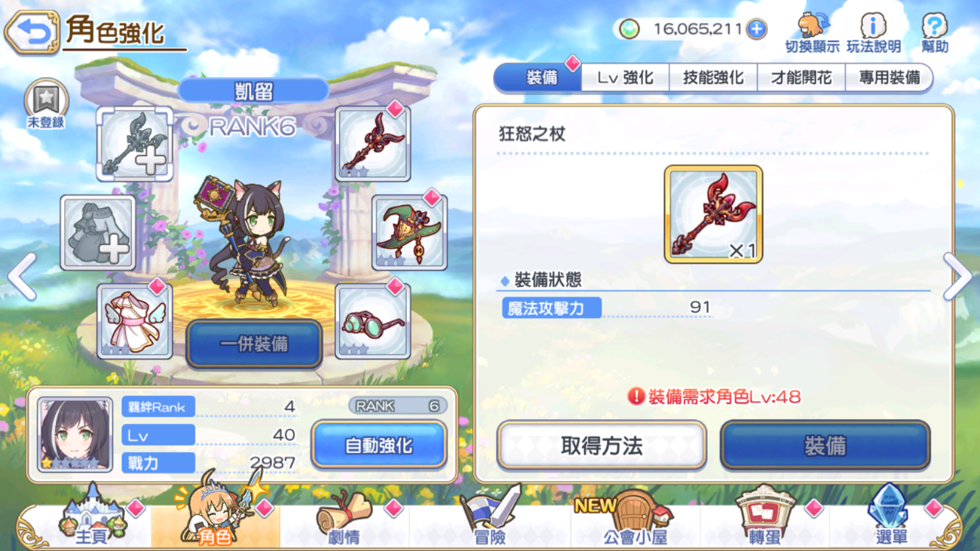Screen dimensions: 980x551
Task: Select the green glasses equipment slot
Action: (x=372, y=322)
